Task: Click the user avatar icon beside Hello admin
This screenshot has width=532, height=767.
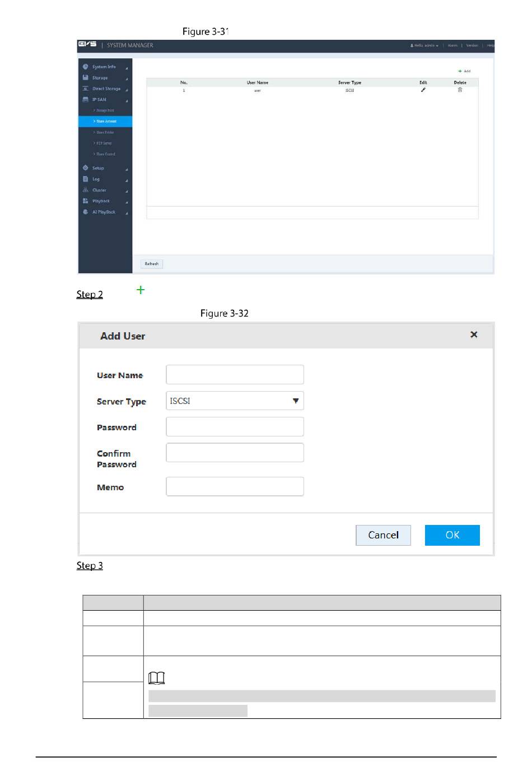Action: coord(412,45)
